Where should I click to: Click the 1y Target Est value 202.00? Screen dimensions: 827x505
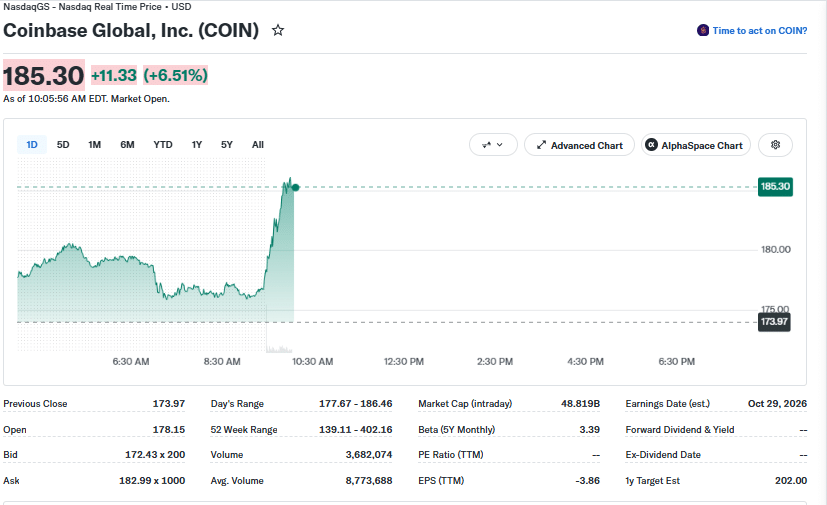[791, 481]
